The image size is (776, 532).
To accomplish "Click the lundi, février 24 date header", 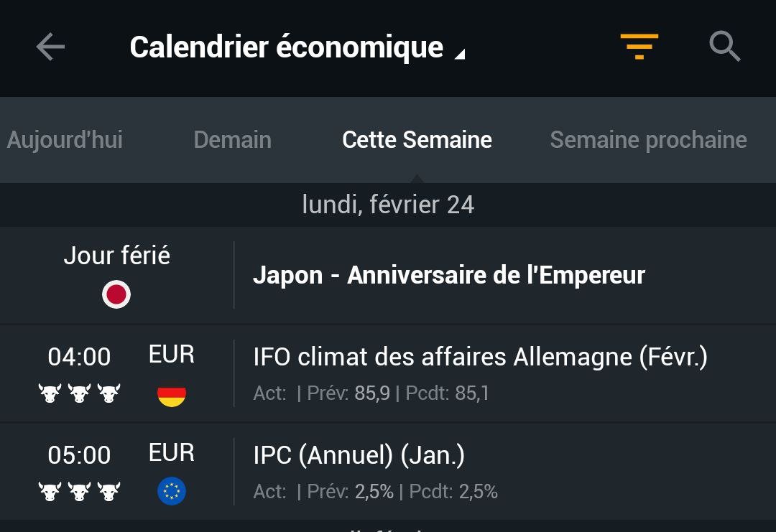I will point(388,205).
